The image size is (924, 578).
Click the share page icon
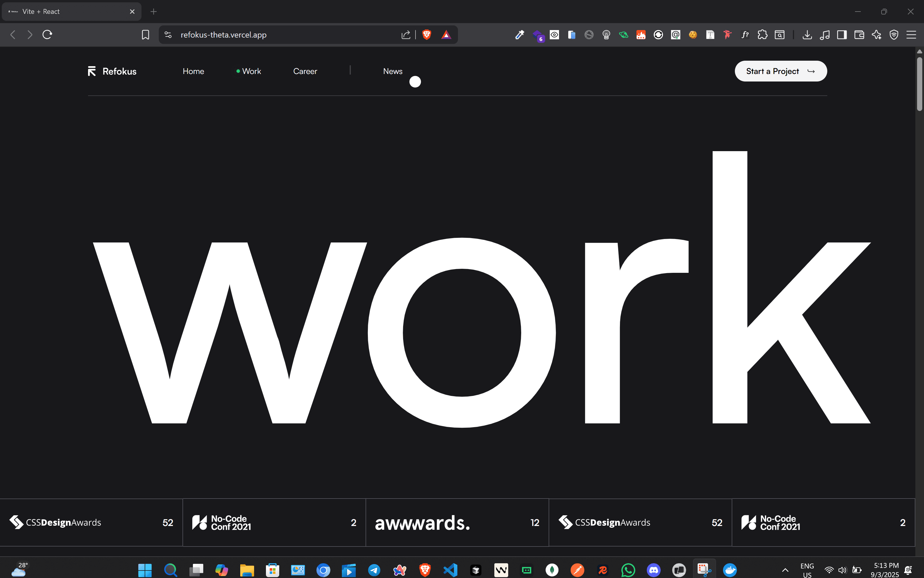(x=406, y=35)
